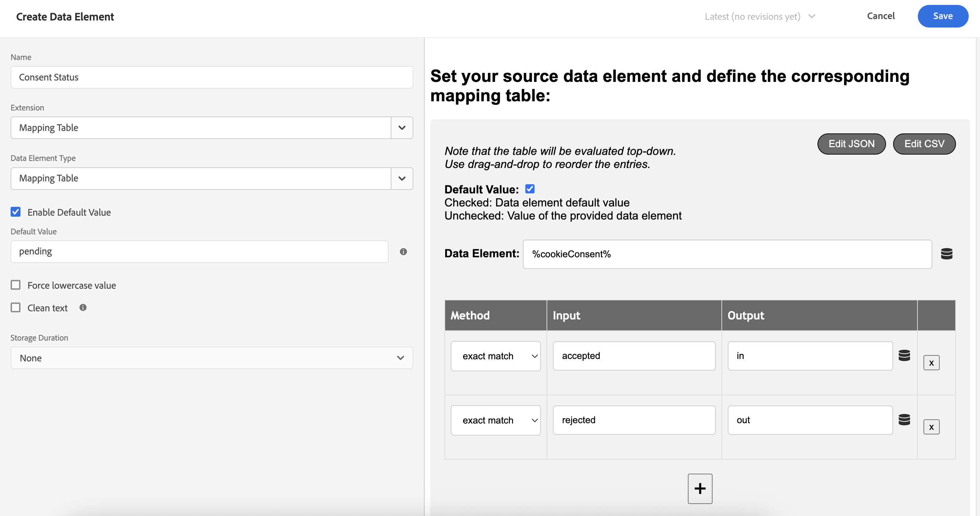The height and width of the screenshot is (516, 980).
Task: Open data element picker for 'out' output
Action: click(904, 420)
